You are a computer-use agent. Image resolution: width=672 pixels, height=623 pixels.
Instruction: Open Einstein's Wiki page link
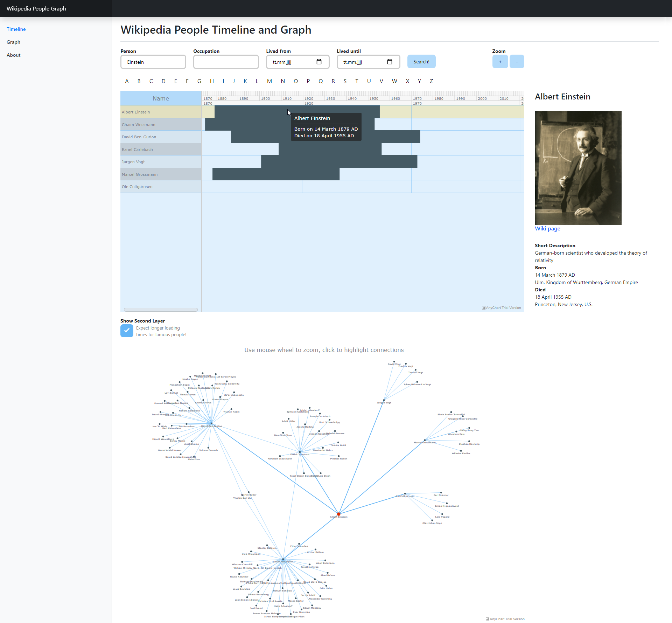pyautogui.click(x=547, y=229)
